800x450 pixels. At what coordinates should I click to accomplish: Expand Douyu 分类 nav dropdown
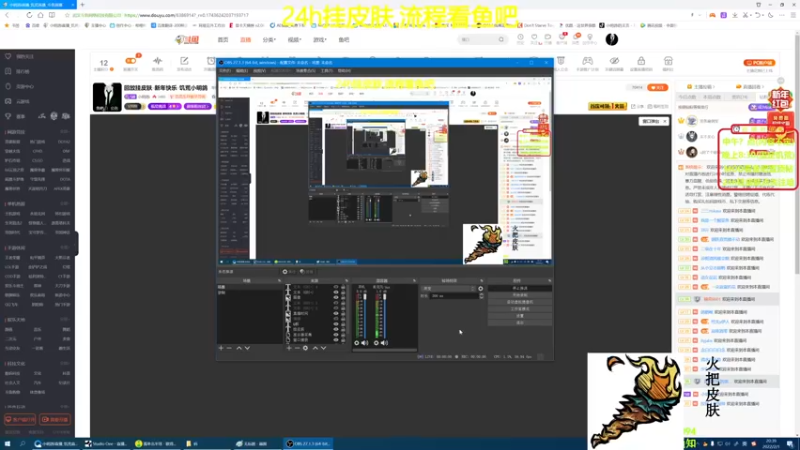[269, 40]
